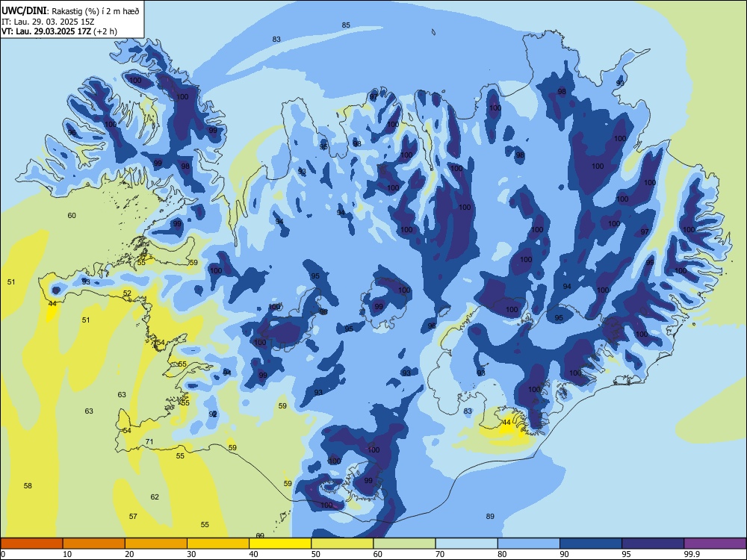Select the orange 10–20 legend swatch
Viewport: 747px width, 560px height.
(x=94, y=544)
